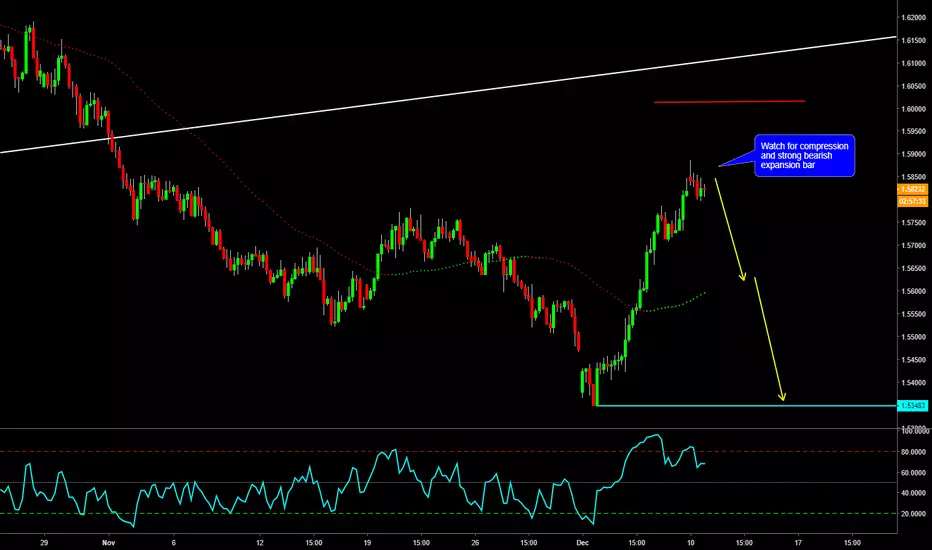Click the 1.55000 price axis label

(x=914, y=337)
